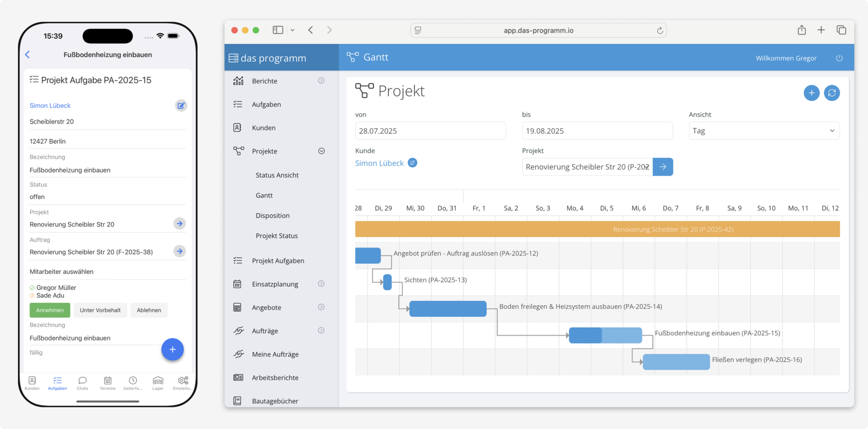Screen dimensions: 868x429
Task: Click the blue plus button in Projekt panel
Action: (811, 93)
